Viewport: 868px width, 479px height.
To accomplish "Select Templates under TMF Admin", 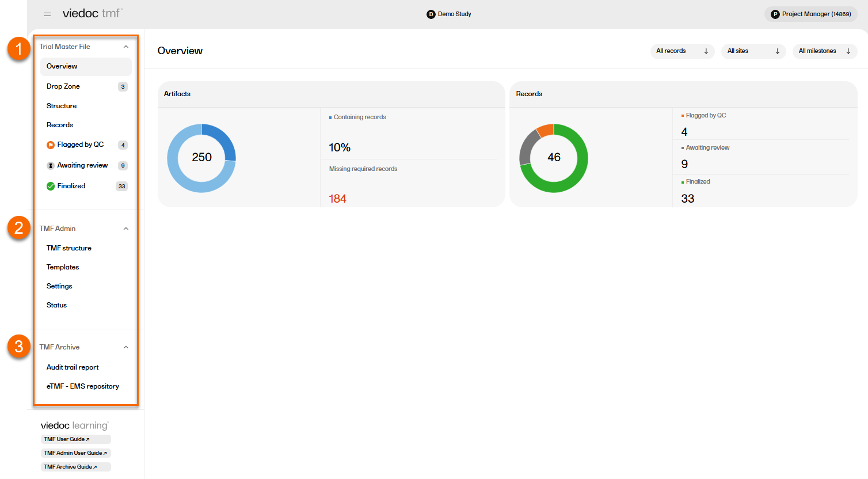I will [x=63, y=267].
